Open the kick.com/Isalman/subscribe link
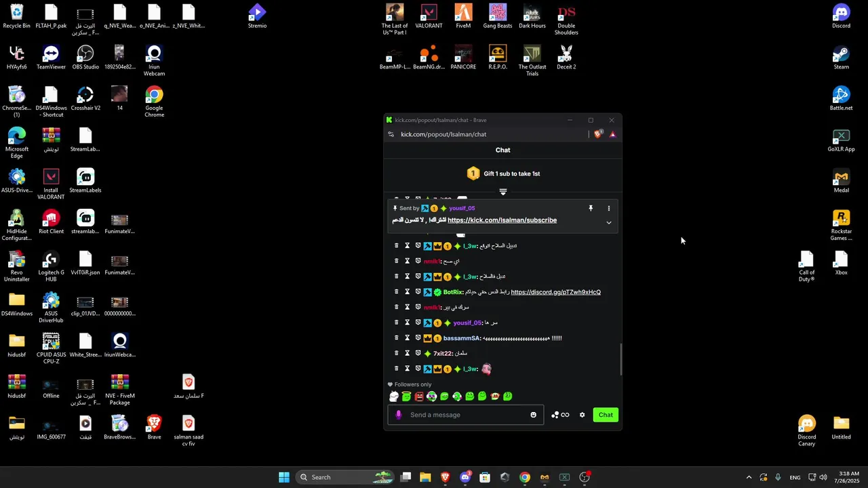The width and height of the screenshot is (868, 488). click(502, 220)
